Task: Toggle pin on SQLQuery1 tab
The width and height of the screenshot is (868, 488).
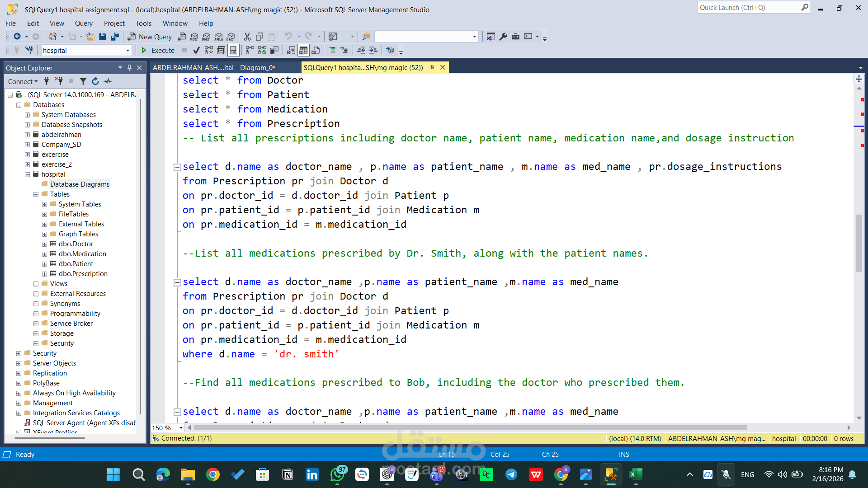Action: tap(432, 67)
